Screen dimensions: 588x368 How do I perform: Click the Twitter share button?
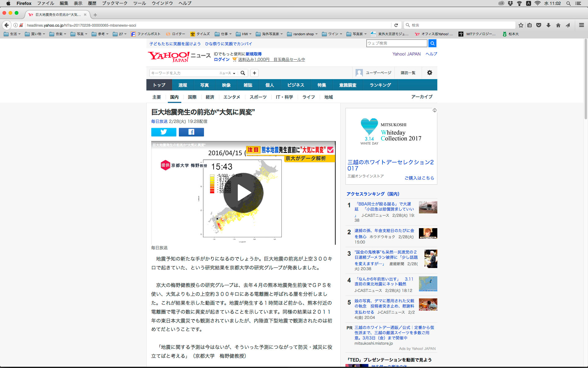pos(164,132)
